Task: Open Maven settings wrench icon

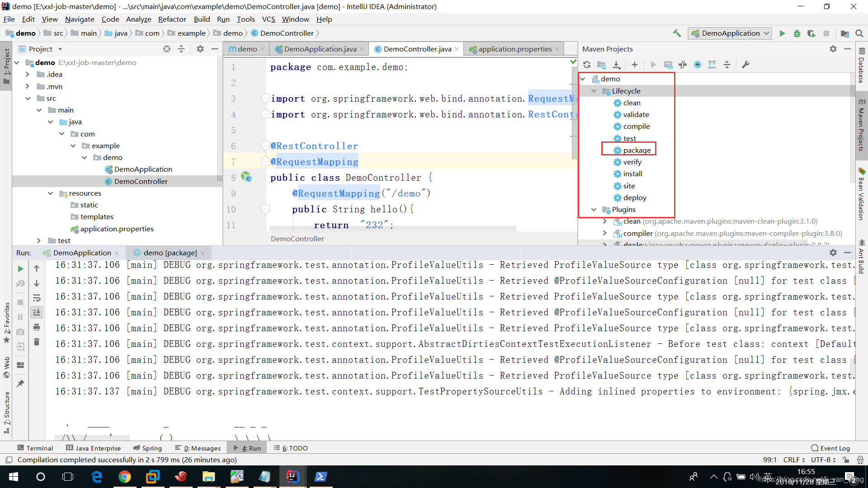Action: (x=745, y=65)
